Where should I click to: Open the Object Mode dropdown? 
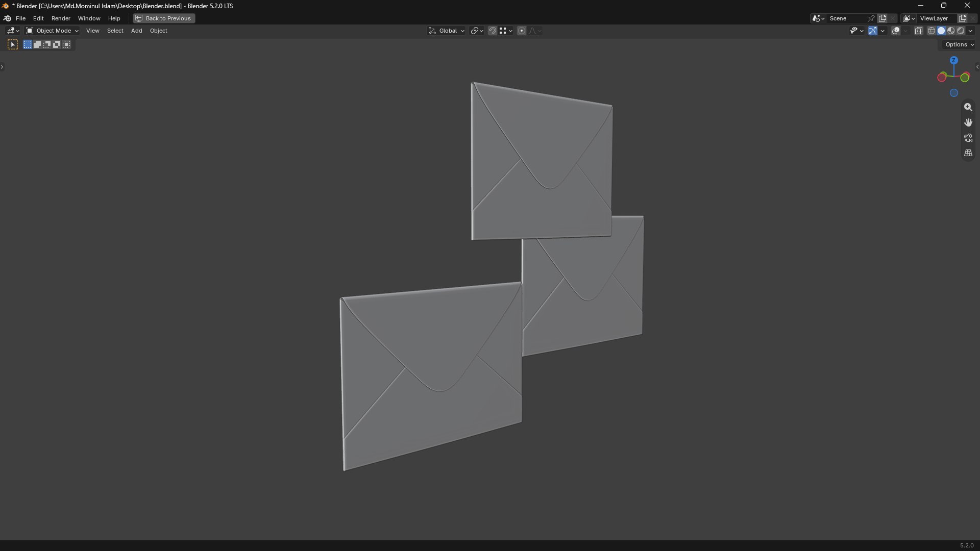[52, 31]
